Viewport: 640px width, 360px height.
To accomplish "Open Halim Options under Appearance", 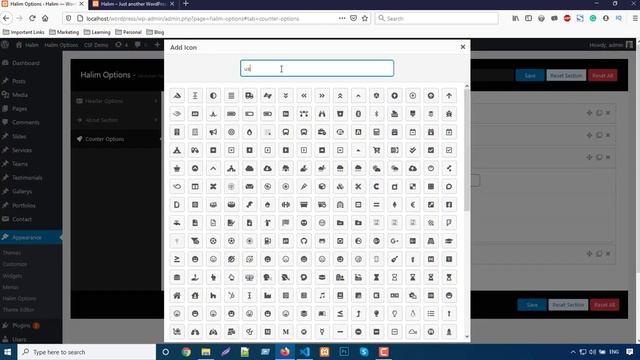I will [x=19, y=299].
